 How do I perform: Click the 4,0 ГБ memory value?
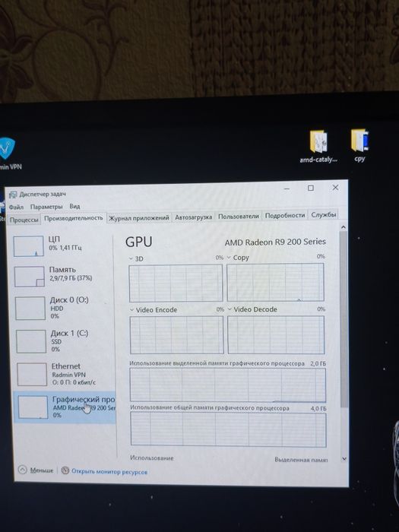(x=318, y=409)
